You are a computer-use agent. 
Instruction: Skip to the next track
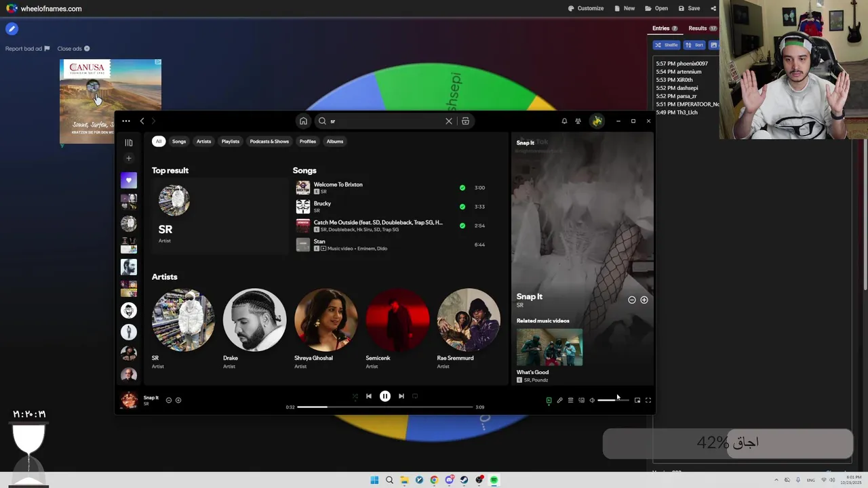point(401,396)
